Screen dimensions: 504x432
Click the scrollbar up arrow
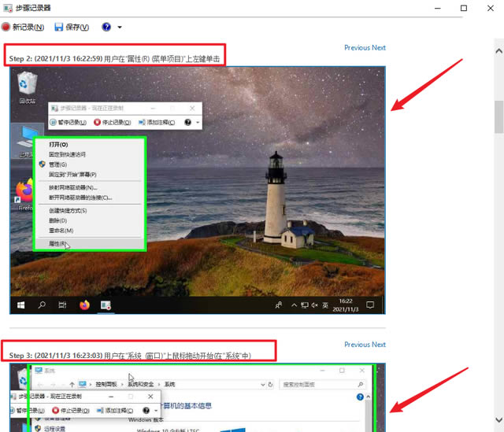coord(498,50)
